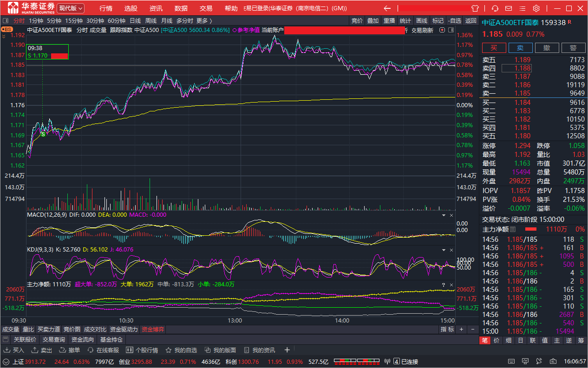Viewport: 588px width, 368px height.
Task: Open settings gear in title bar
Action: (x=536, y=8)
